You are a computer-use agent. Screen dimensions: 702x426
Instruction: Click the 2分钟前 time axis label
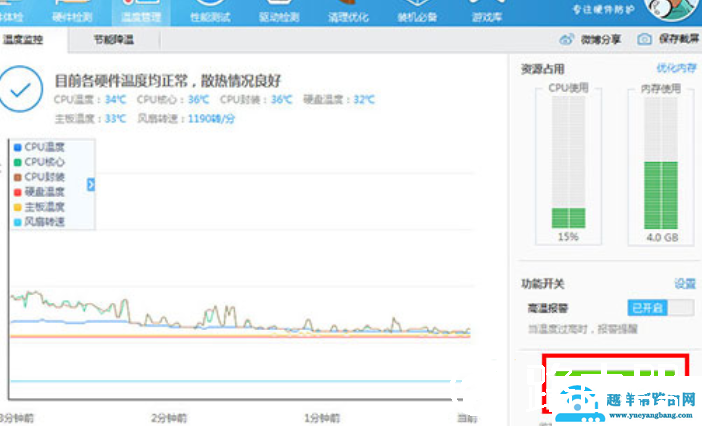coord(169,418)
